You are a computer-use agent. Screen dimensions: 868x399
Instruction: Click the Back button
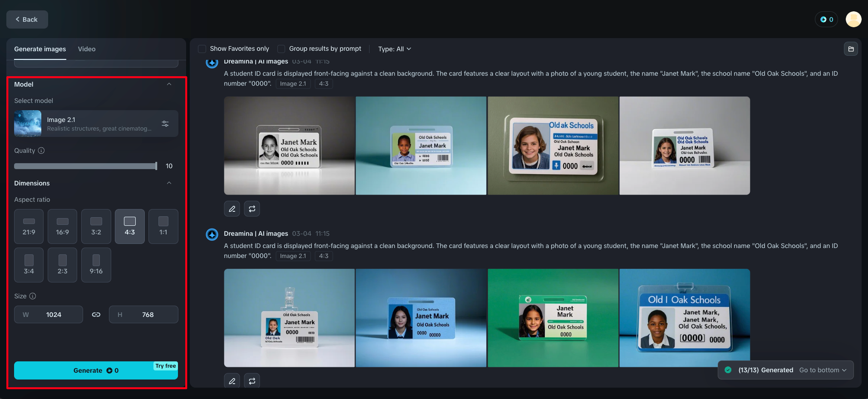click(x=27, y=19)
